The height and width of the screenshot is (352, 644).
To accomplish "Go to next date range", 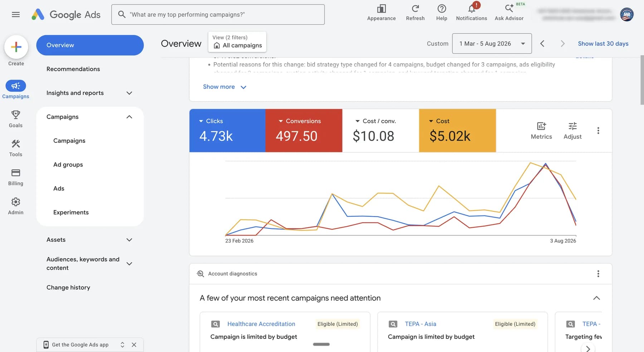I will 562,44.
